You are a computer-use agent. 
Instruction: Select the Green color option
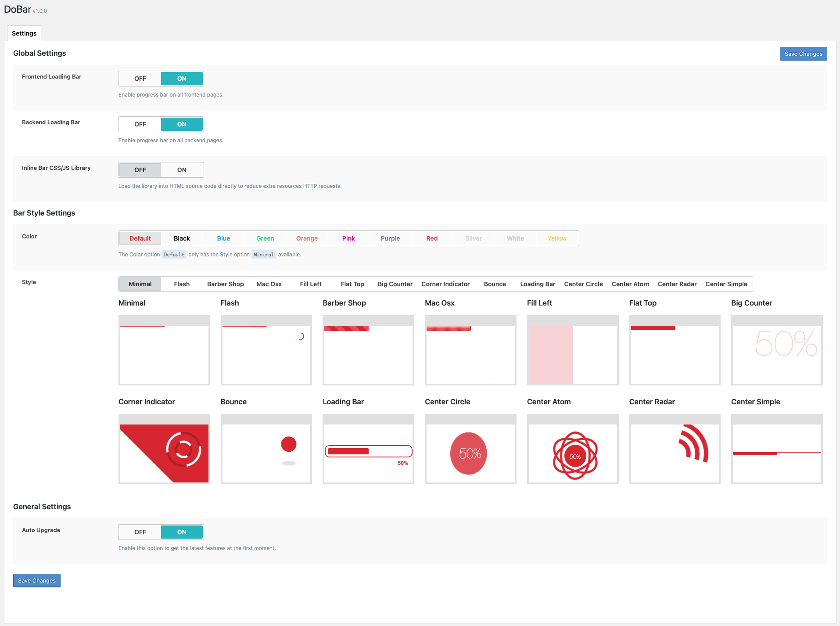coord(265,238)
